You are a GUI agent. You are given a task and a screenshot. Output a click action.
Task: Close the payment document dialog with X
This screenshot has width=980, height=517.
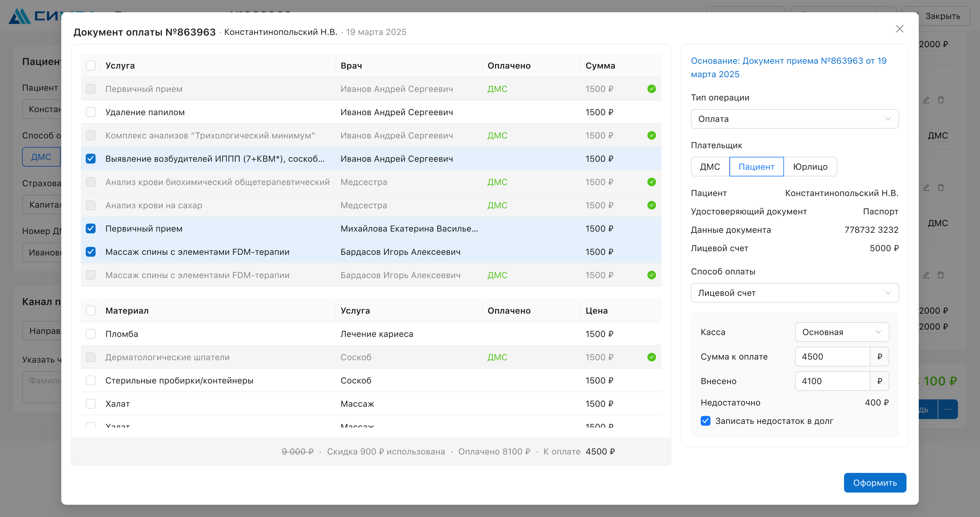[x=899, y=29]
